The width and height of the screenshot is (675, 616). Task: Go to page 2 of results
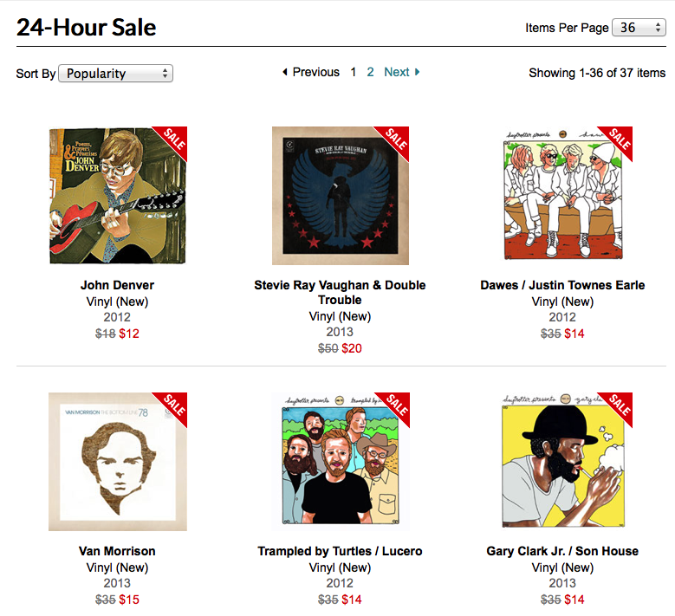371,72
